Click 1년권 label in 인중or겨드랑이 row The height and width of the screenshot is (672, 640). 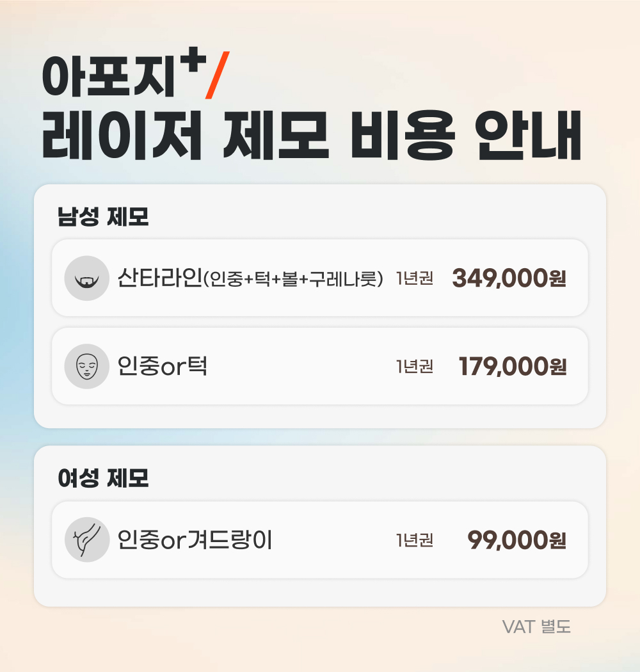pos(415,540)
